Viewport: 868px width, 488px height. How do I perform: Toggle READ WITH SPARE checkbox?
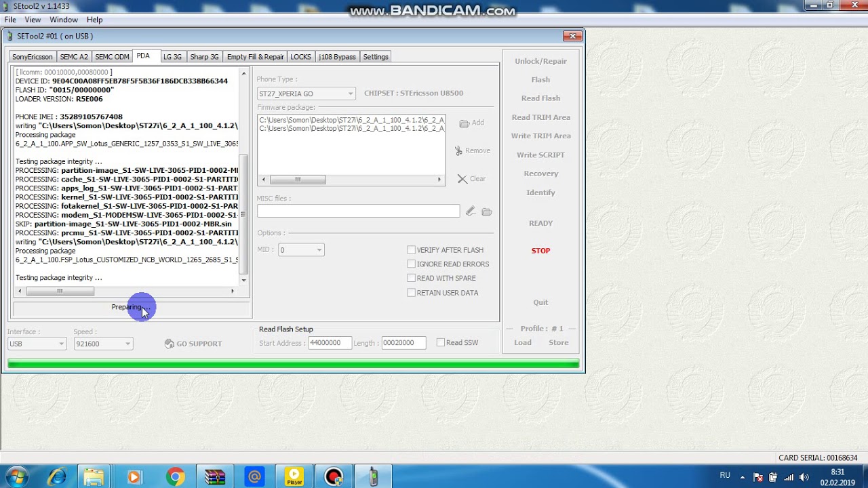pyautogui.click(x=411, y=279)
